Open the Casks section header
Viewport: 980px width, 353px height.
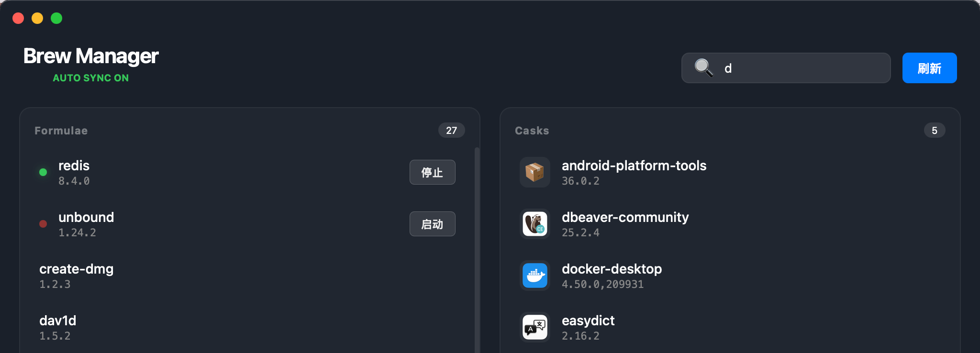click(x=532, y=131)
